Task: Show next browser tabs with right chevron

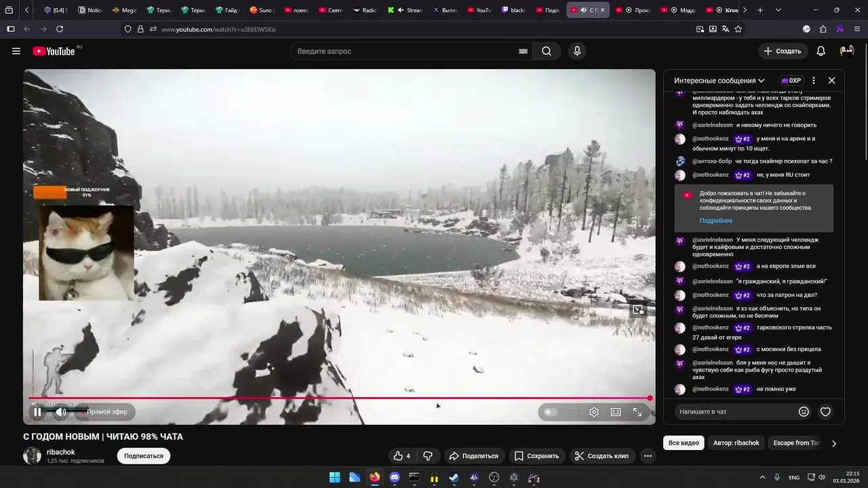Action: [745, 10]
